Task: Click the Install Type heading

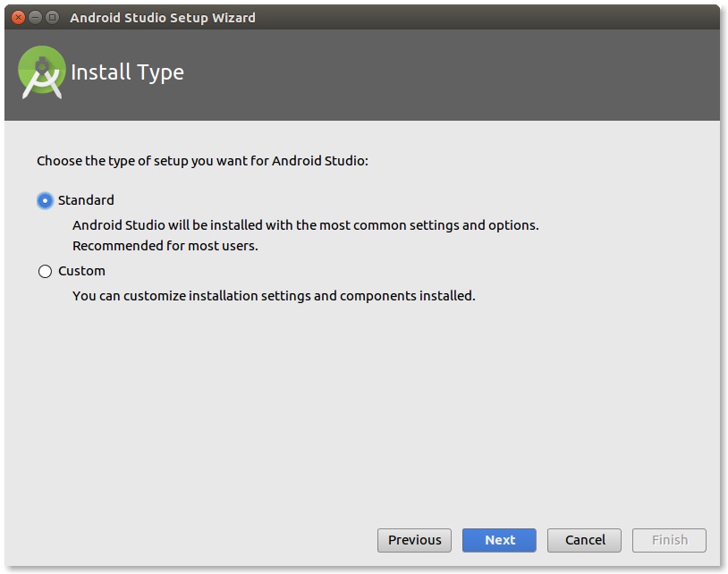Action: [127, 72]
